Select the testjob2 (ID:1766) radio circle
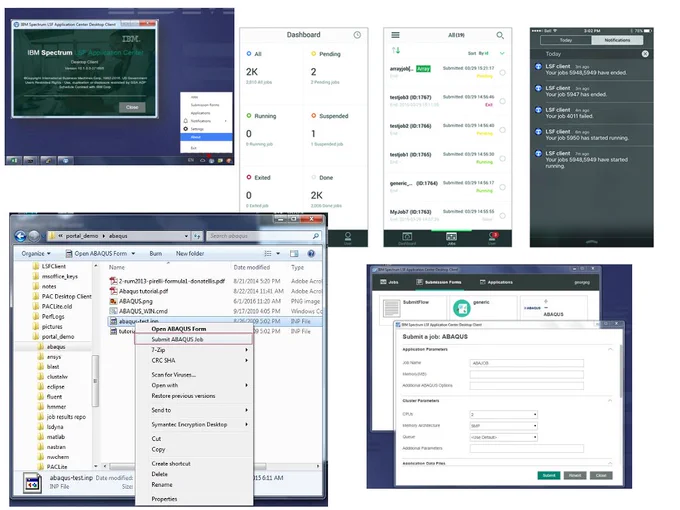 502,130
